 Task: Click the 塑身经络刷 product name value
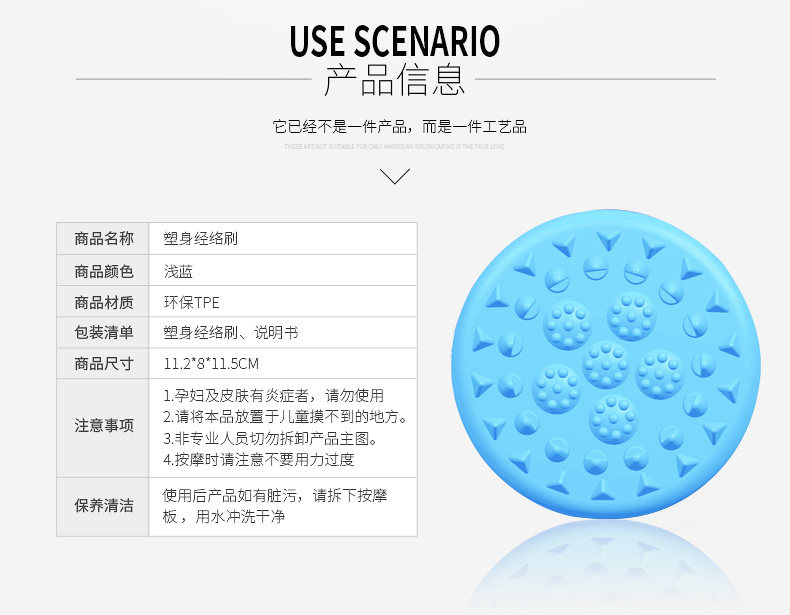pos(200,239)
